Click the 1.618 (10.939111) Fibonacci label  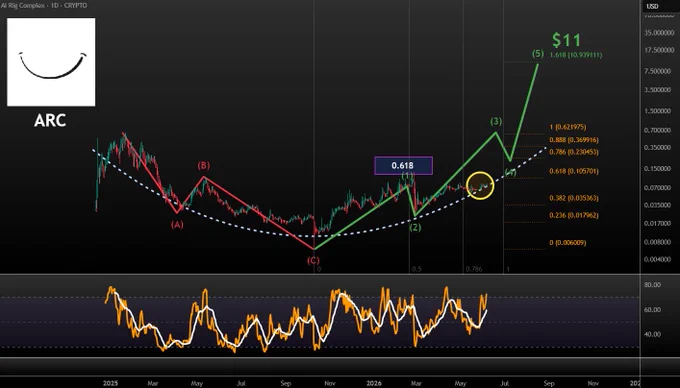pos(576,55)
